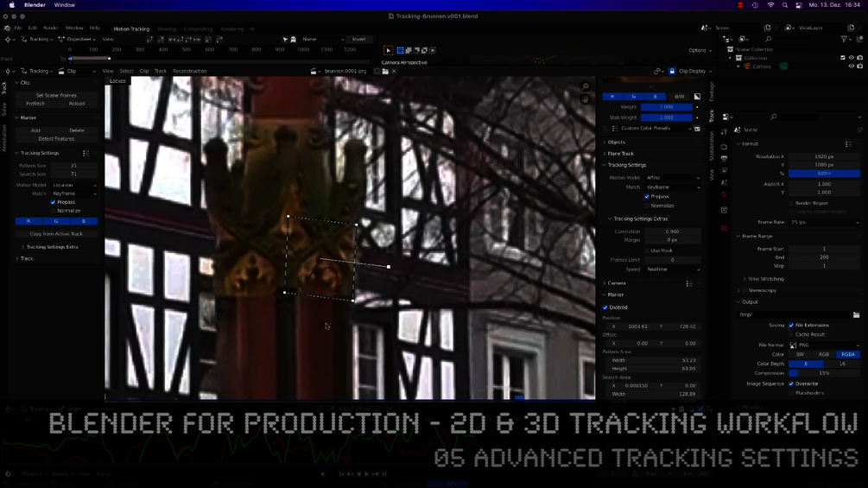This screenshot has height=488, width=868.
Task: Open the File Format PNG dropdown
Action: pos(824,345)
